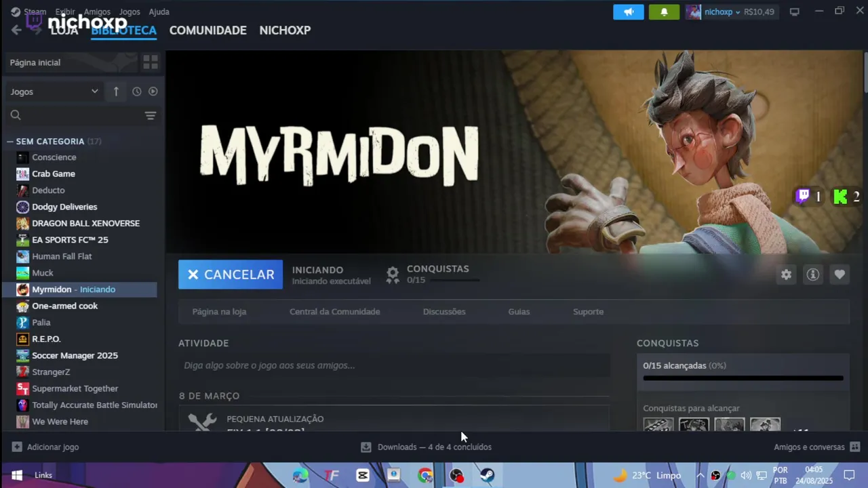Viewport: 868px width, 488px height.
Task: Click the page vertical scrollbar
Action: coord(865,73)
